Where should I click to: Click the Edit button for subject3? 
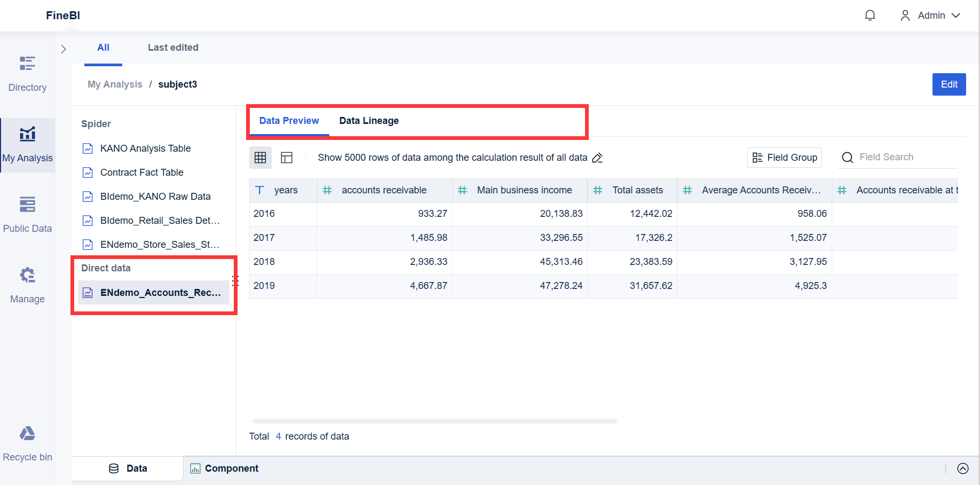tap(949, 84)
